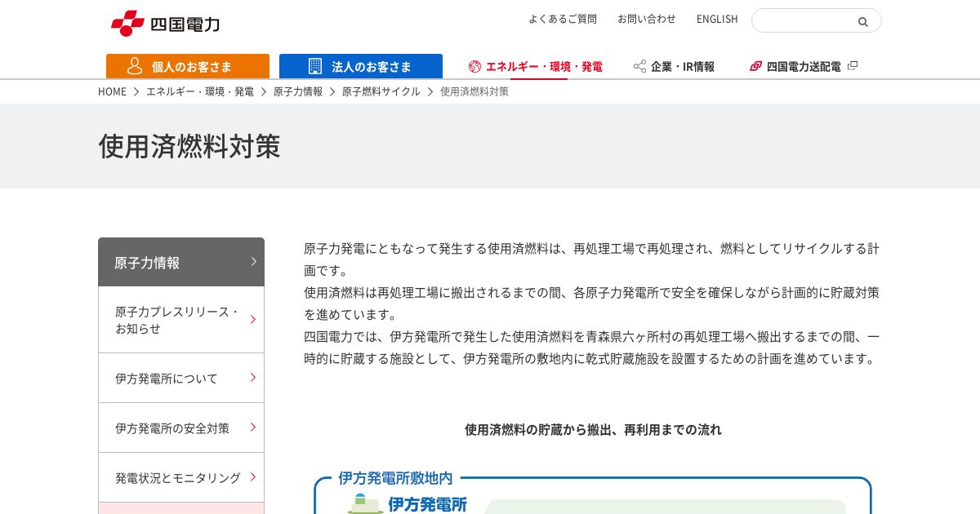
Task: Switch to ENGLISH site
Action: (717, 19)
